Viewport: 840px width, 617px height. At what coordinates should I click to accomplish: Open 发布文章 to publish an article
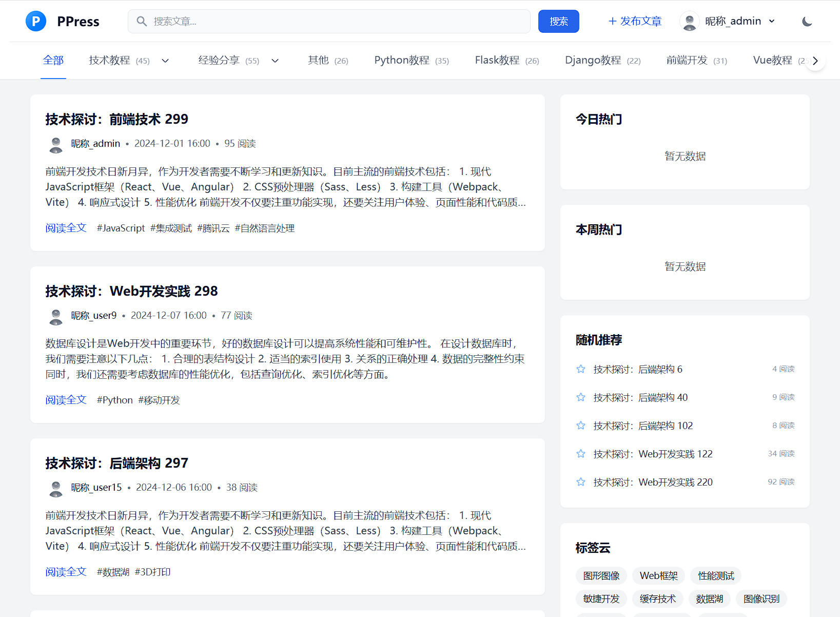click(635, 21)
